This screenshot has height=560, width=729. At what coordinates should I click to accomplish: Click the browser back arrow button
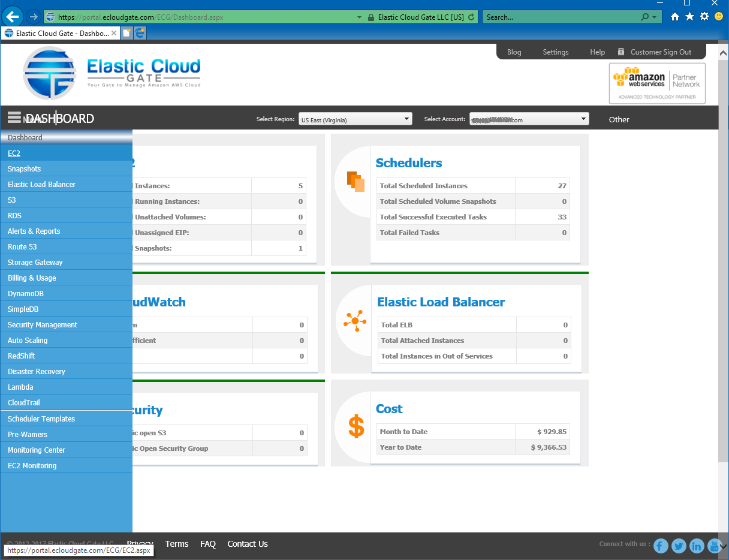[13, 17]
